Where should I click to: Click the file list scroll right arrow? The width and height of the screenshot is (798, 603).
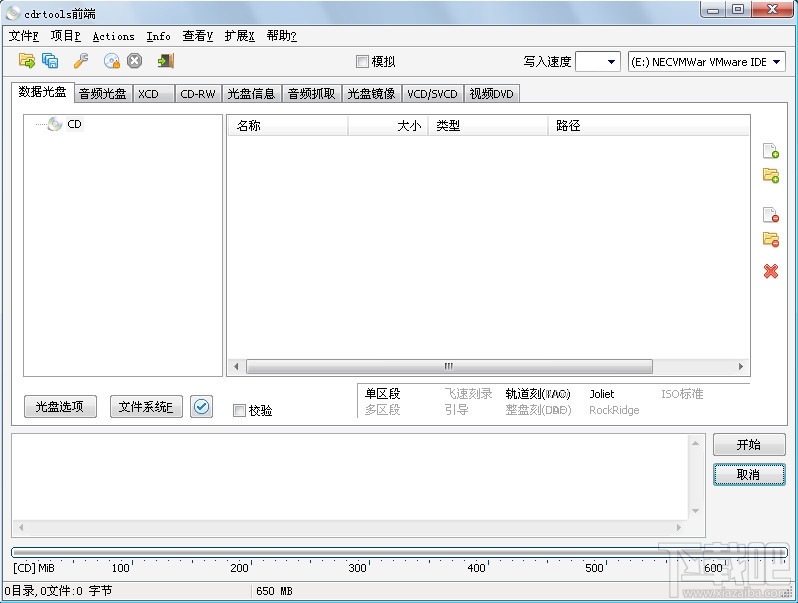tap(740, 366)
